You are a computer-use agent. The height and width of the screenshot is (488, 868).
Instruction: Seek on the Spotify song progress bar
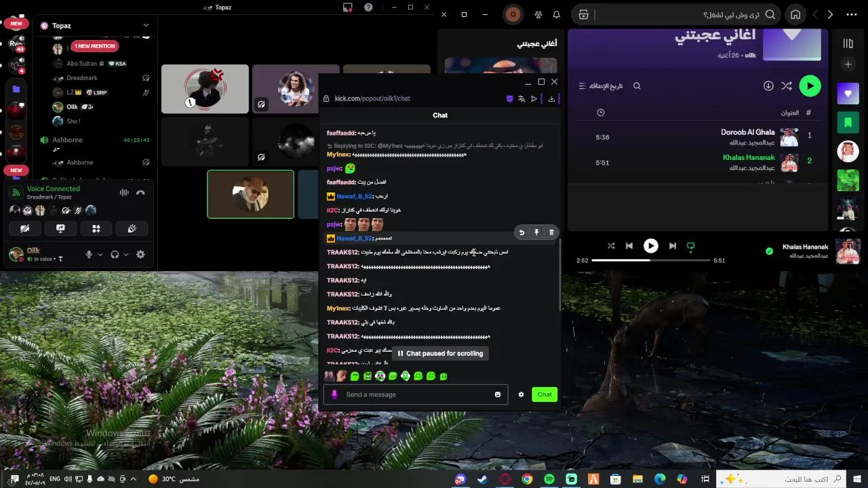click(x=651, y=260)
